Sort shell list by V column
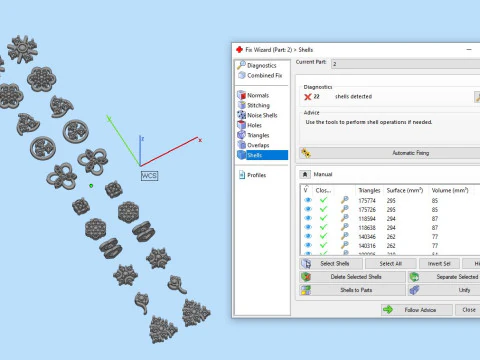 click(306, 190)
